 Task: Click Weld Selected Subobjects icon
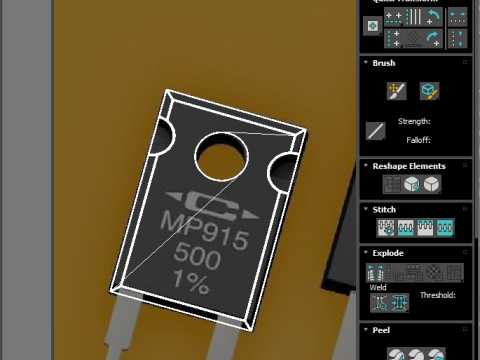(399, 303)
